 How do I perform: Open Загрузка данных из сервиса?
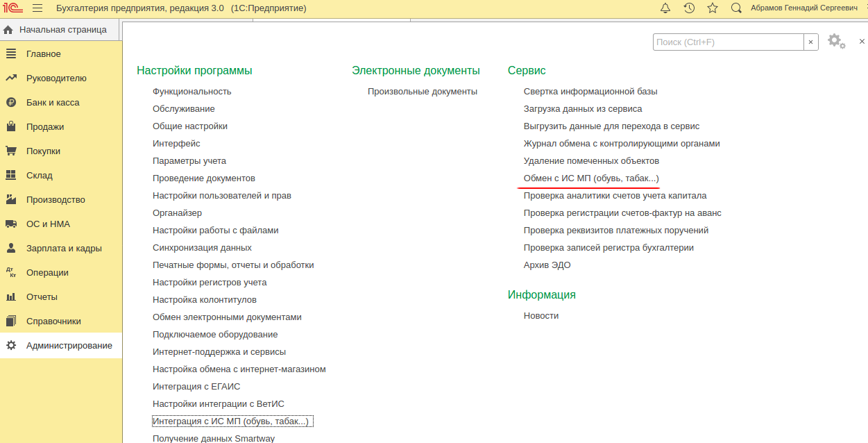tap(583, 108)
